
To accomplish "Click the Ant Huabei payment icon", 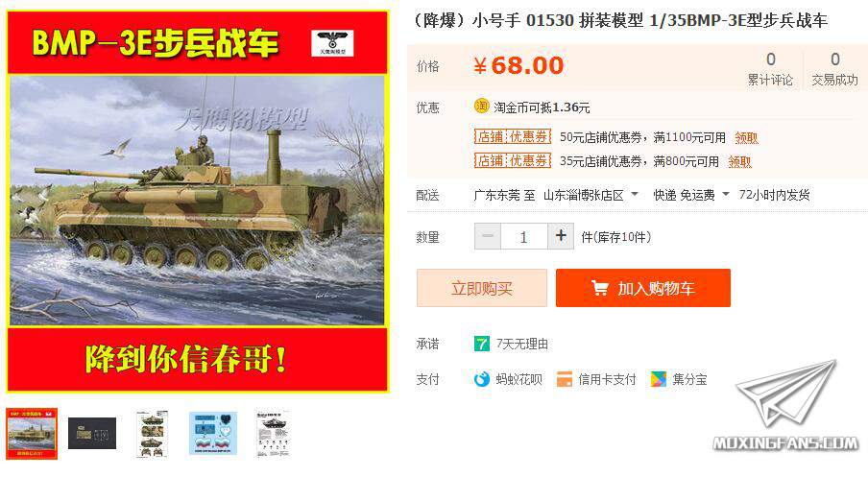I will 482,380.
